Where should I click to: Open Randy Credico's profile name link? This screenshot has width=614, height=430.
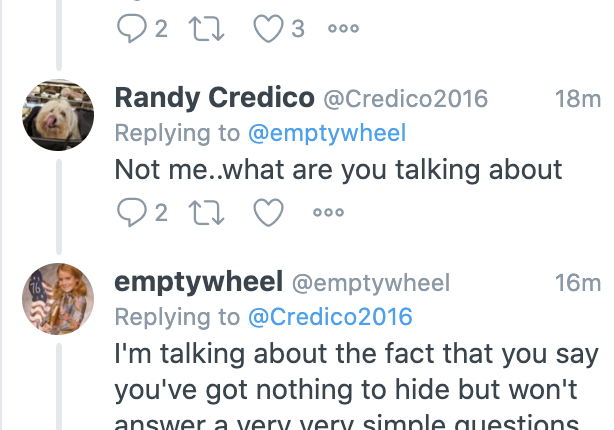tap(214, 98)
